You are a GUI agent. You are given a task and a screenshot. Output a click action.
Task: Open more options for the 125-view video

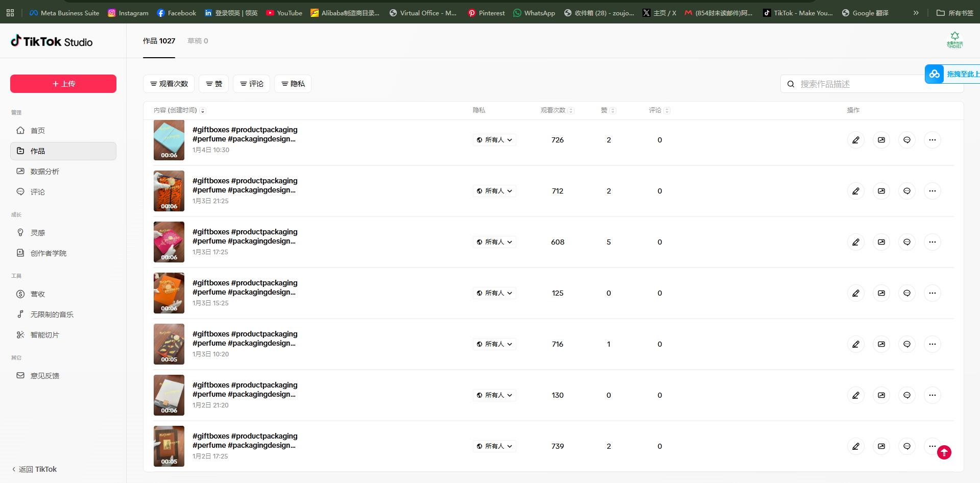(x=932, y=293)
